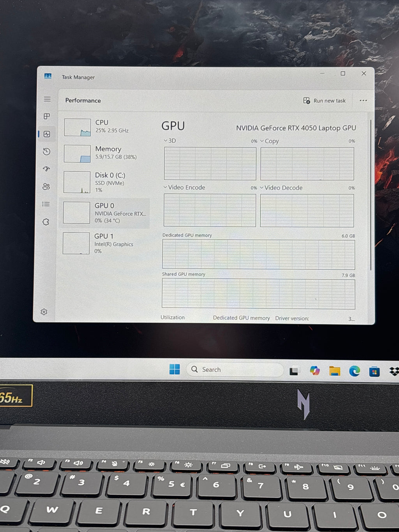The image size is (399, 532).
Task: Select the Performance page icon in sidebar
Action: [x=47, y=134]
